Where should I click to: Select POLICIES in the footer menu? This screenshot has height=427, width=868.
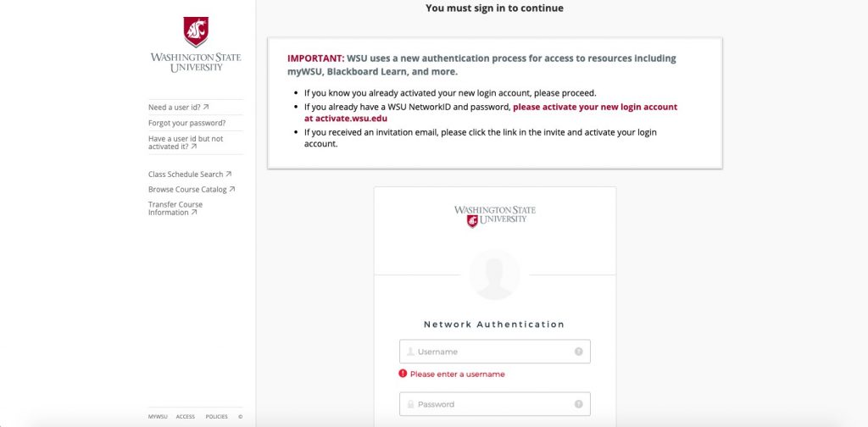[216, 417]
